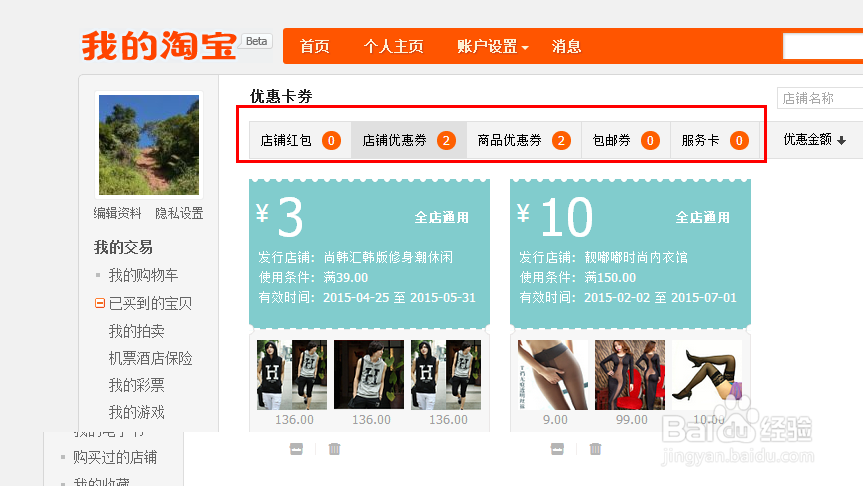
Task: Open 我的游戏 in sidebar
Action: (x=136, y=412)
